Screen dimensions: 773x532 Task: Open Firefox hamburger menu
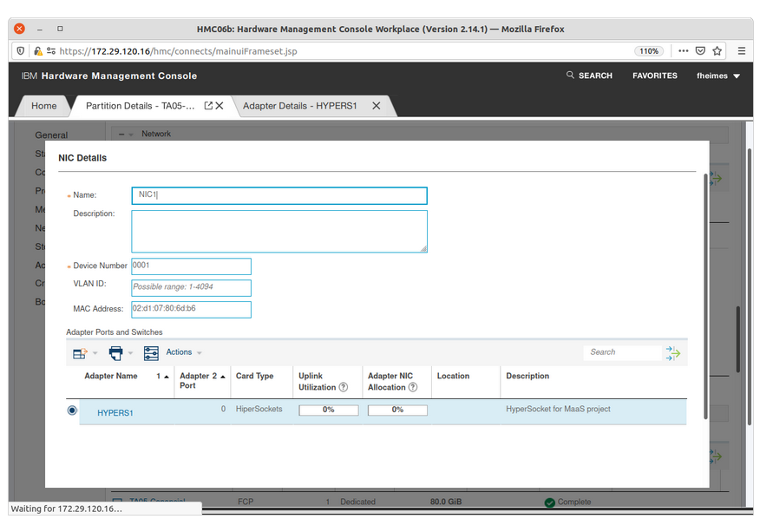[742, 51]
